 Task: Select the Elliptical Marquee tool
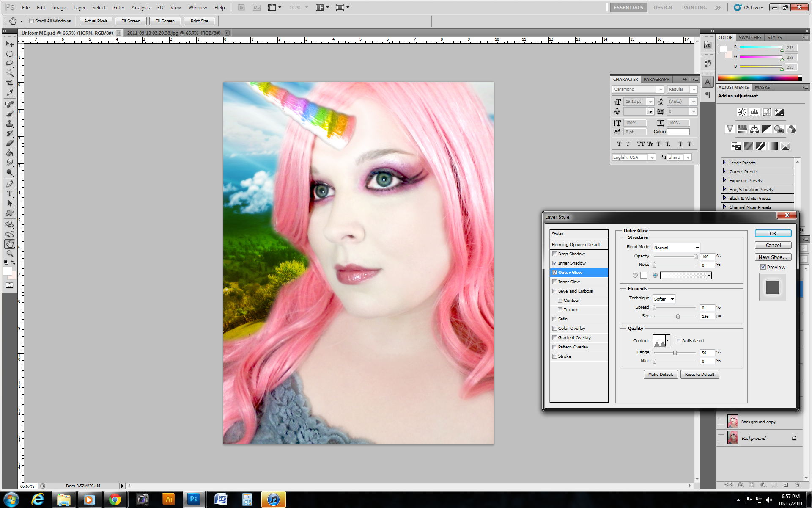(x=10, y=54)
